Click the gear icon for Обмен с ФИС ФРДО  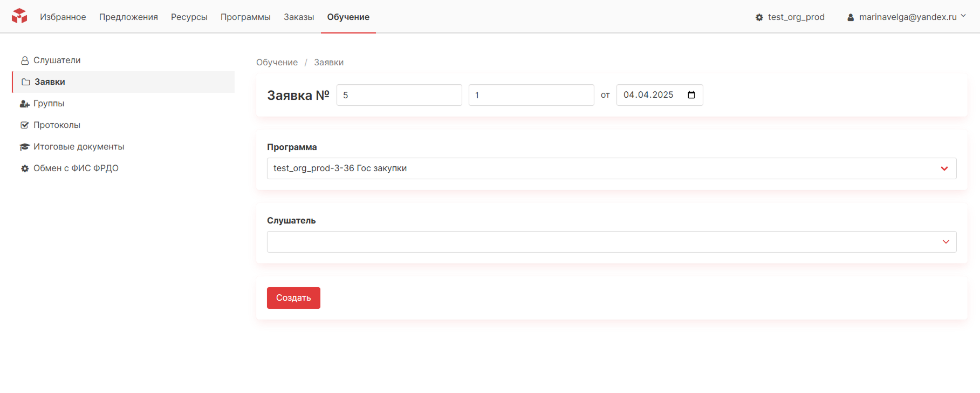[x=25, y=168]
